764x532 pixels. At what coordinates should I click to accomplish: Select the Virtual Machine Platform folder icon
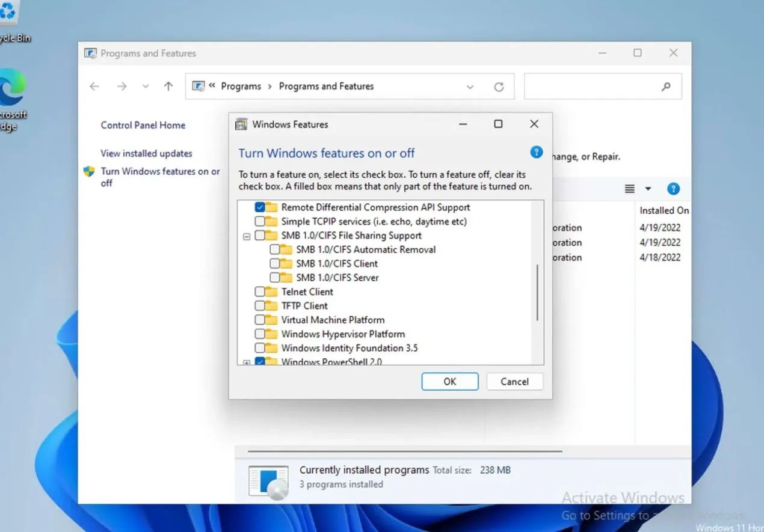[271, 320]
